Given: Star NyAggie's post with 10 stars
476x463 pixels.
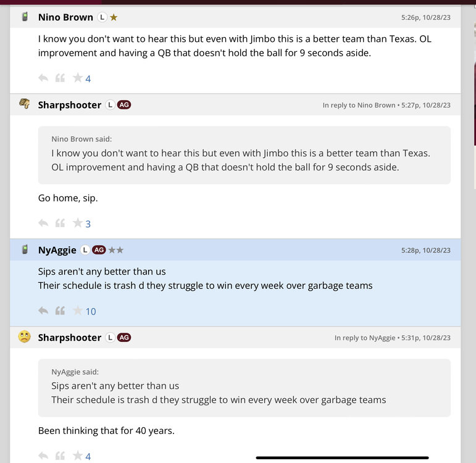Looking at the screenshot, I should [77, 311].
